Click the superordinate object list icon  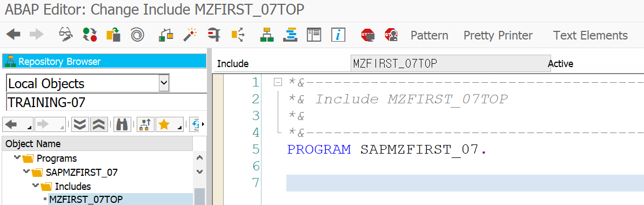pos(145,124)
